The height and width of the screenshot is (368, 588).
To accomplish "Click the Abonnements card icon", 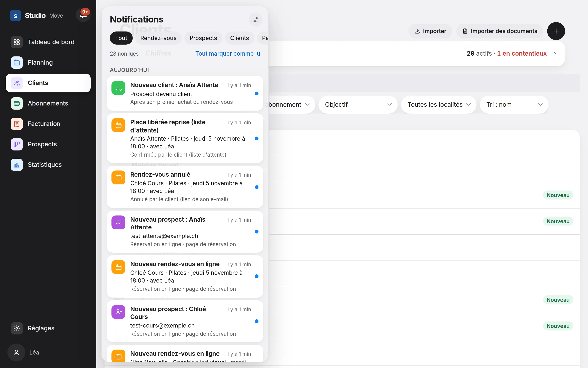I will pos(17,103).
